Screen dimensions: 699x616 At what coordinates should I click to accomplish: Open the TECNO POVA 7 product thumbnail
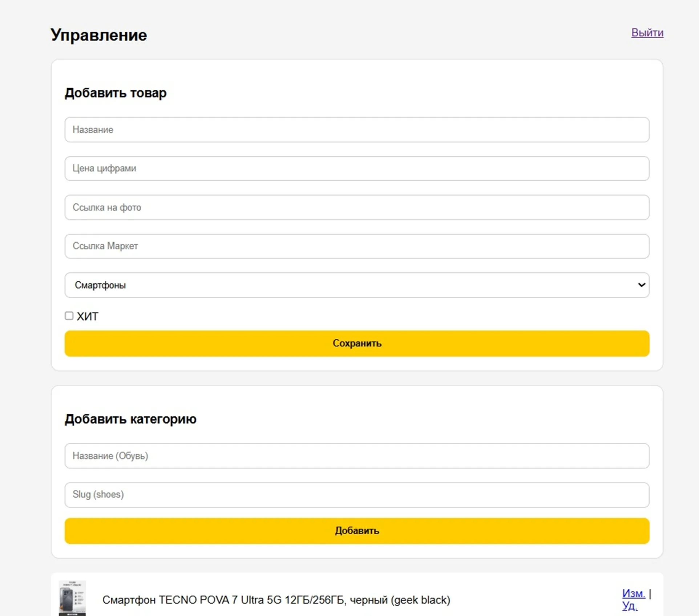[72, 598]
